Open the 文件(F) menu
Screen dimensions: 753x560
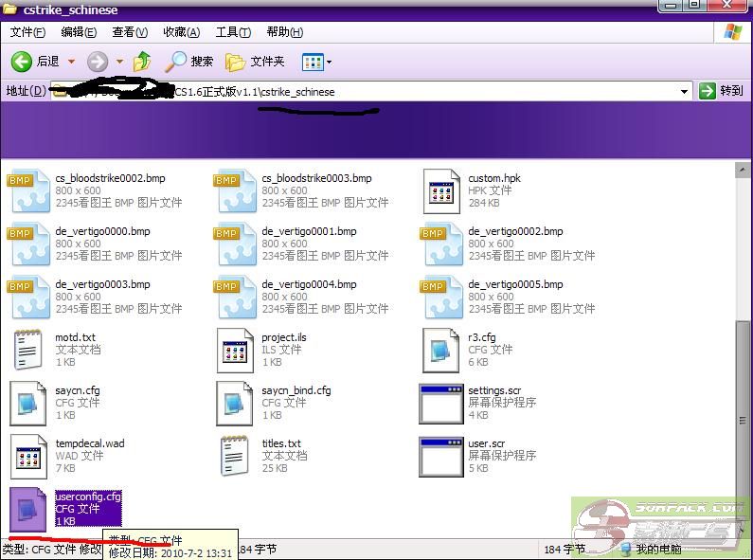pyautogui.click(x=27, y=32)
